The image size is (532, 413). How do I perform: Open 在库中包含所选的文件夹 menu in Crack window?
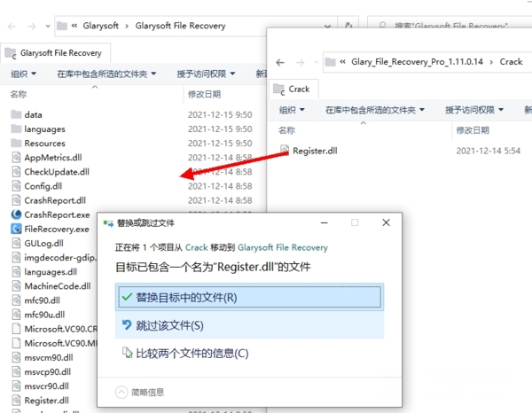tap(375, 110)
